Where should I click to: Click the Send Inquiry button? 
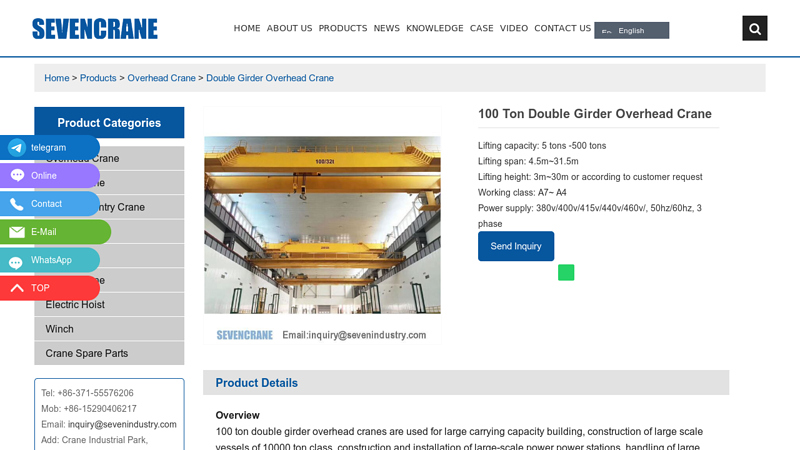[516, 246]
